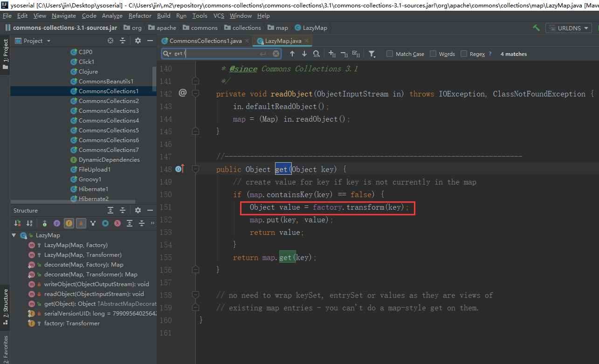Toggle Show Anonymous Classes in Structure
Screen dimensions: 599x364
click(105, 223)
